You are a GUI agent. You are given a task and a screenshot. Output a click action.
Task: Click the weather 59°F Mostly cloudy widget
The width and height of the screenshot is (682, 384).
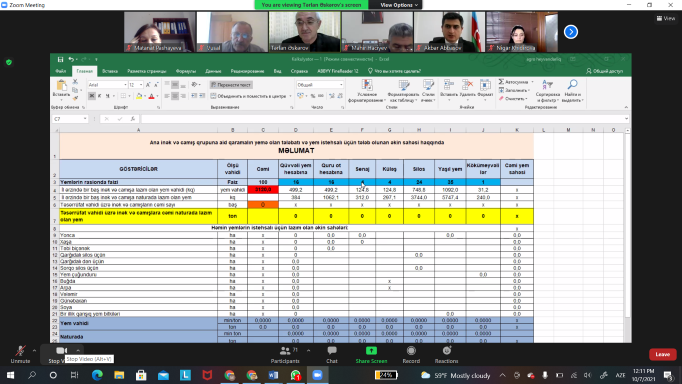pyautogui.click(x=455, y=375)
